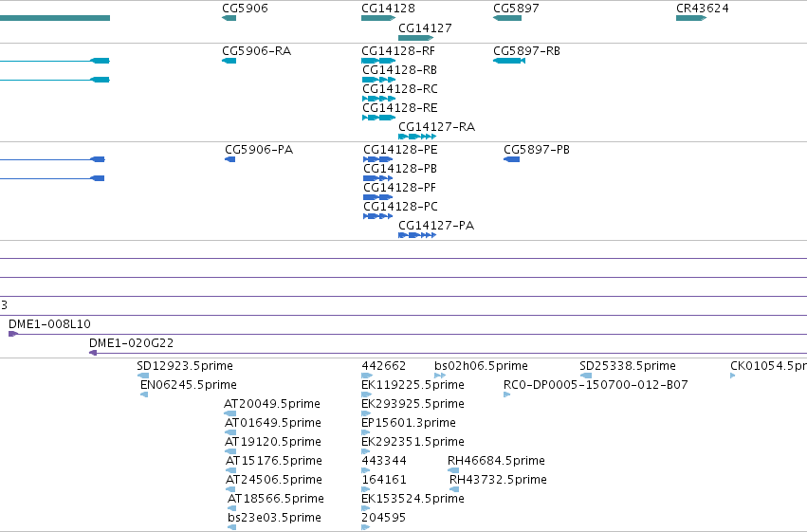Open EST EP15601.3prime label

click(409, 423)
